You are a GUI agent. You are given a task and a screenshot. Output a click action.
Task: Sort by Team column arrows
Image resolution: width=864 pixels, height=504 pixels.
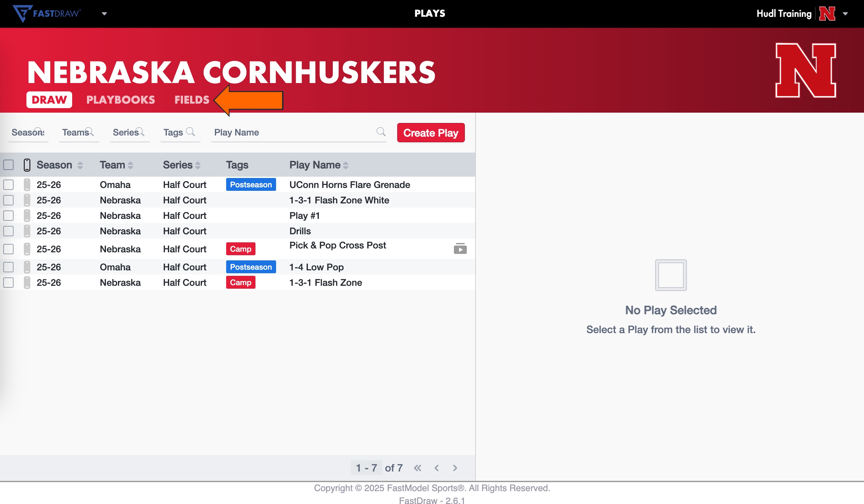pyautogui.click(x=130, y=165)
